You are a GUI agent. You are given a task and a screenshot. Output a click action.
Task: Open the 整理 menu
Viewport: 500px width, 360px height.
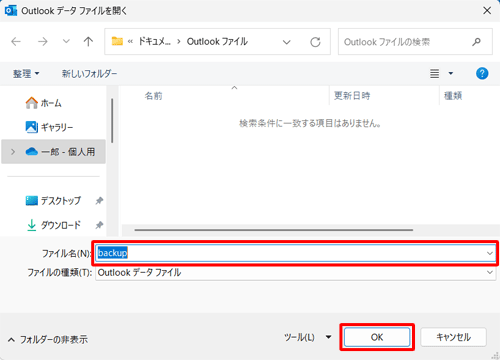pos(26,74)
